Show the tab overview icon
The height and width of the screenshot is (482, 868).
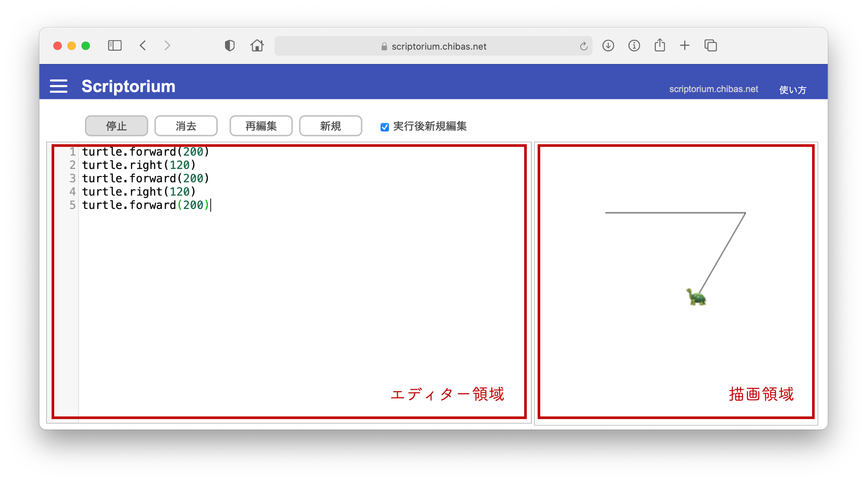[711, 46]
